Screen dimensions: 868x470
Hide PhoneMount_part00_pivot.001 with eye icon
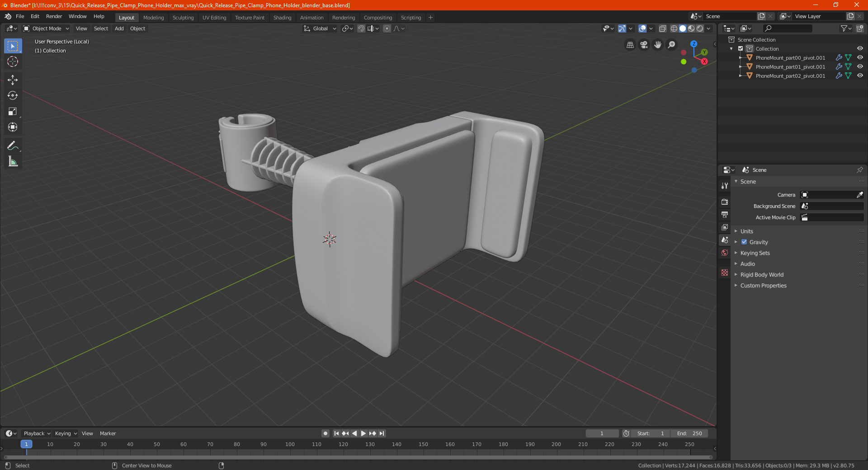860,57
